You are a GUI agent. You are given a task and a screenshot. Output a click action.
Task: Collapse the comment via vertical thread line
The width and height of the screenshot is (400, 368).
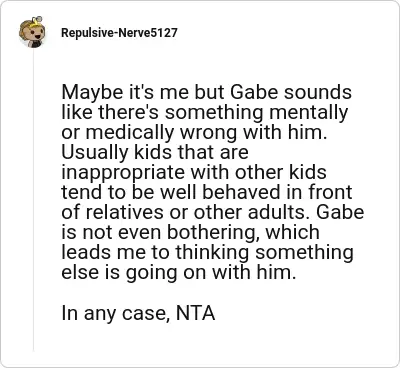point(33,200)
